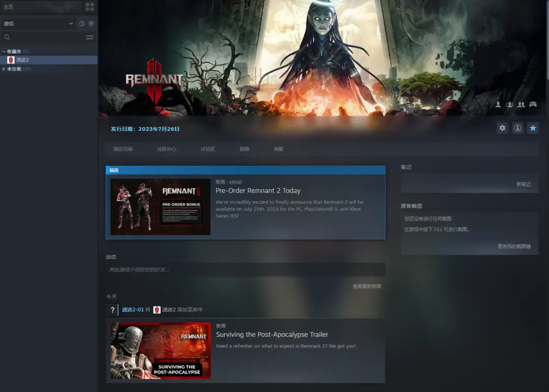Image resolution: width=549 pixels, height=392 pixels.
Task: Click the Remnant II banner logo
Action: 154,80
